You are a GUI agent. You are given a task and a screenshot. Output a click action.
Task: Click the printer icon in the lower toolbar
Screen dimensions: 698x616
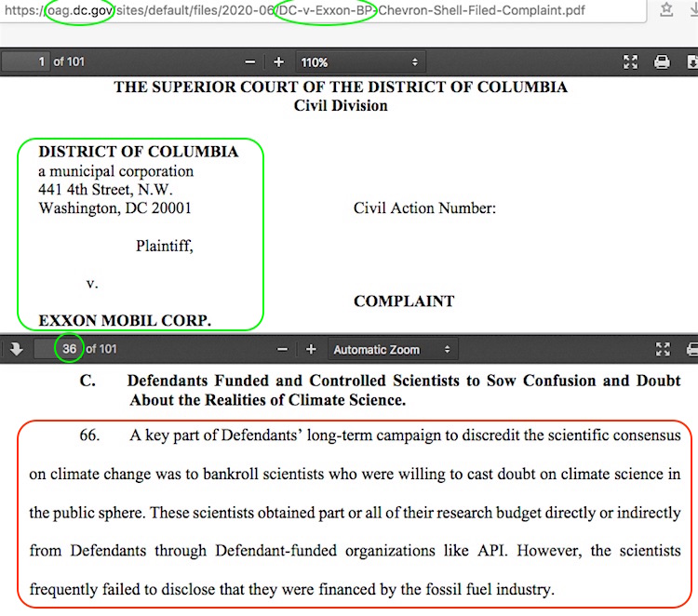point(691,349)
